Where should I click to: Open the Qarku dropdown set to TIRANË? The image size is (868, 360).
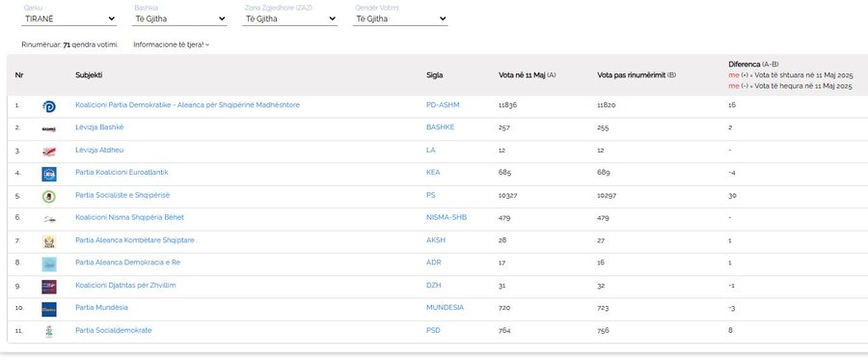69,19
